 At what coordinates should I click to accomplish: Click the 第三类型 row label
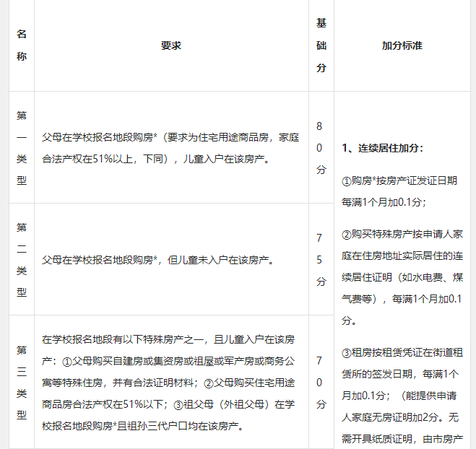click(22, 382)
